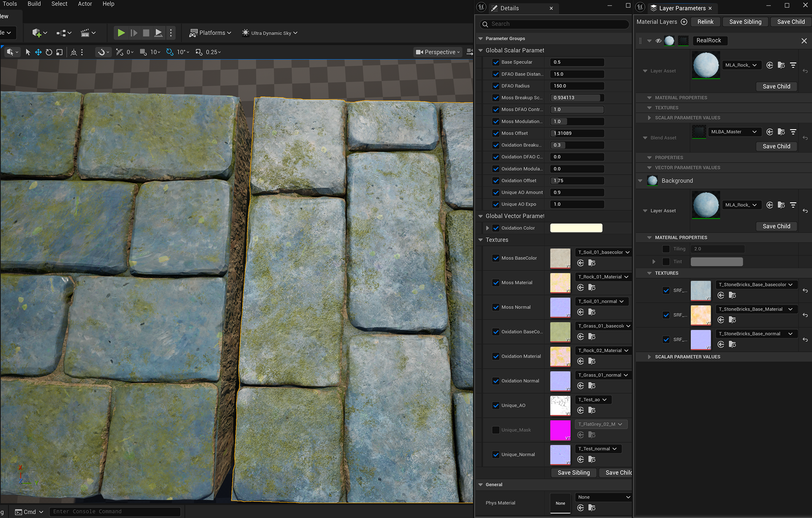Select the translate move tool
The image size is (812, 518).
[x=38, y=52]
